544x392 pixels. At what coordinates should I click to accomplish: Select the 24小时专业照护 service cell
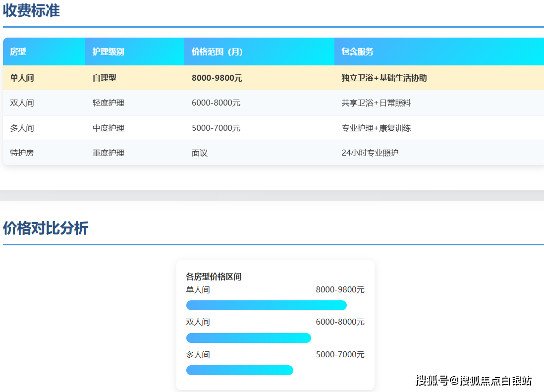[x=370, y=153]
